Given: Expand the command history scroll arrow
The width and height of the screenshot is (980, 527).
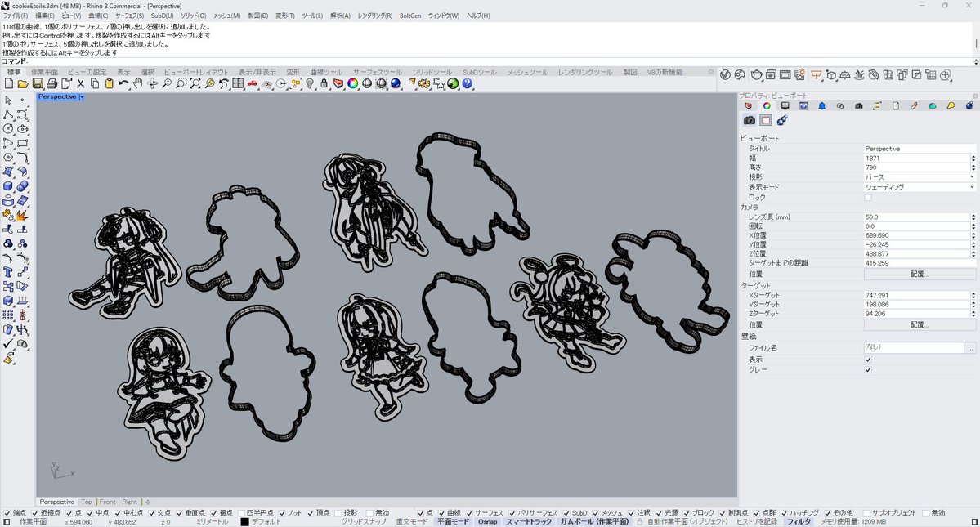Looking at the screenshot, I should coord(976,62).
